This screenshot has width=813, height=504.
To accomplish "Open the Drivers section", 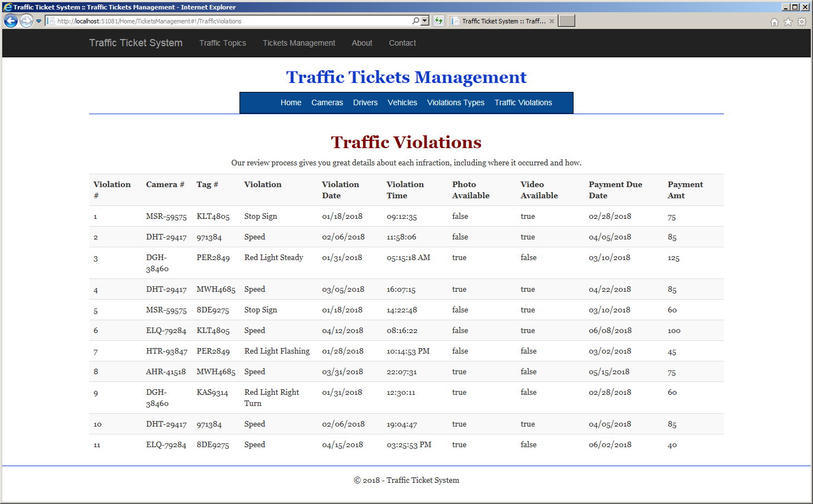I will pyautogui.click(x=365, y=102).
